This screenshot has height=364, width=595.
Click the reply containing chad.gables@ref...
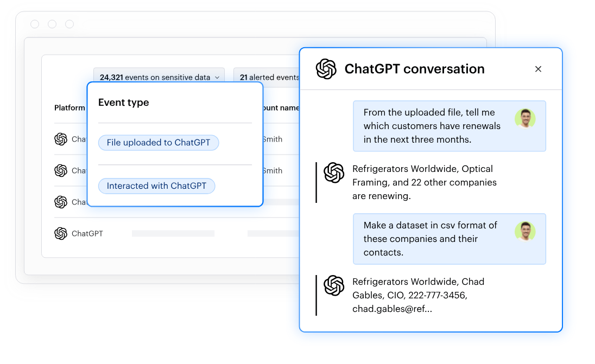418,295
